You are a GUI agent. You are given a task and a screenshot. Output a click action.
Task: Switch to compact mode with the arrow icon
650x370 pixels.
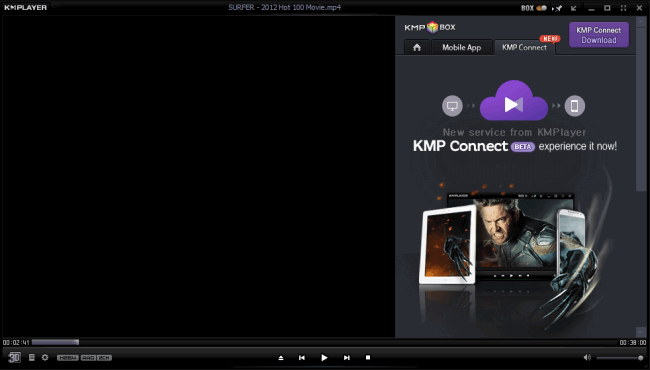(x=574, y=8)
